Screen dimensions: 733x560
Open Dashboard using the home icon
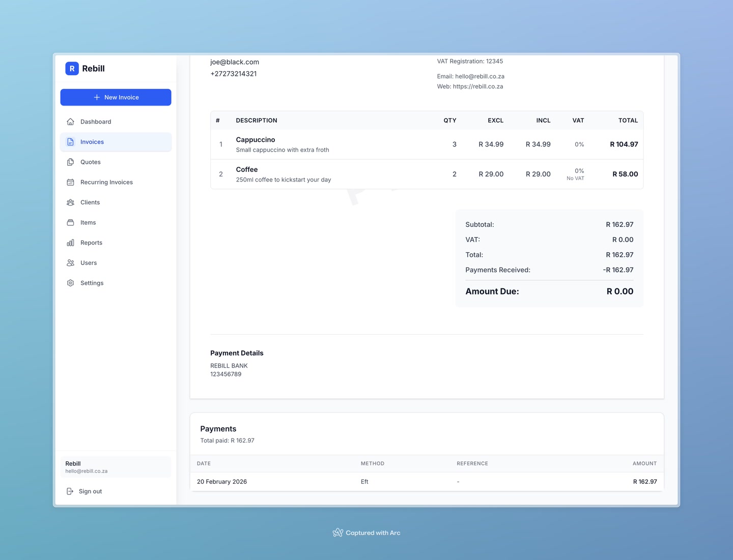pos(70,122)
